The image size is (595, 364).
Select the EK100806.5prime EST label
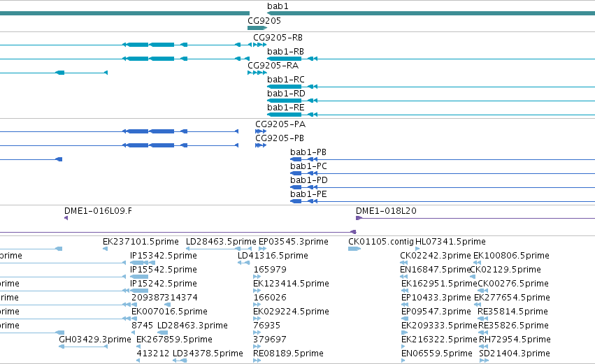511,256
